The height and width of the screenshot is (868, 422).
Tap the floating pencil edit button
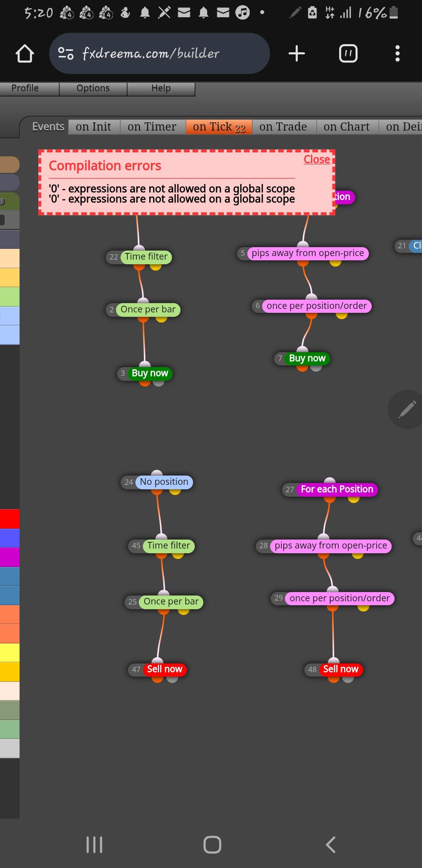[x=407, y=409]
